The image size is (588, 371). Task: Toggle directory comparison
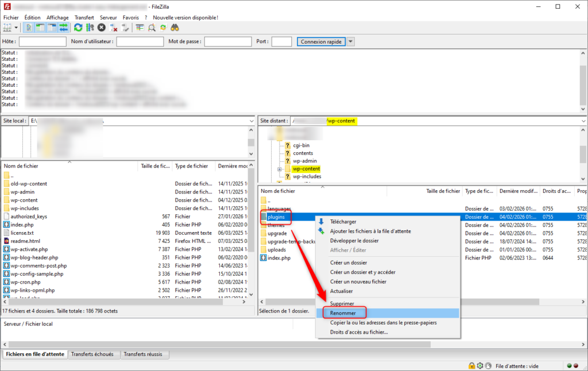tap(152, 28)
